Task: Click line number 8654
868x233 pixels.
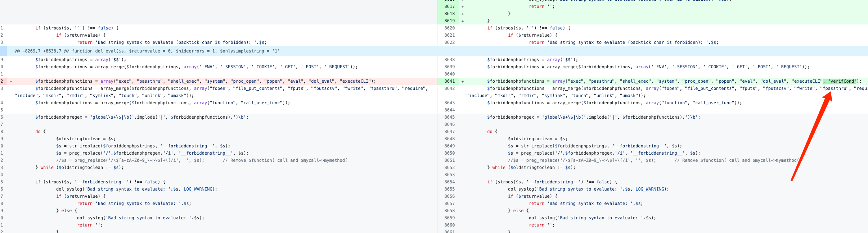Action: pyautogui.click(x=449, y=182)
